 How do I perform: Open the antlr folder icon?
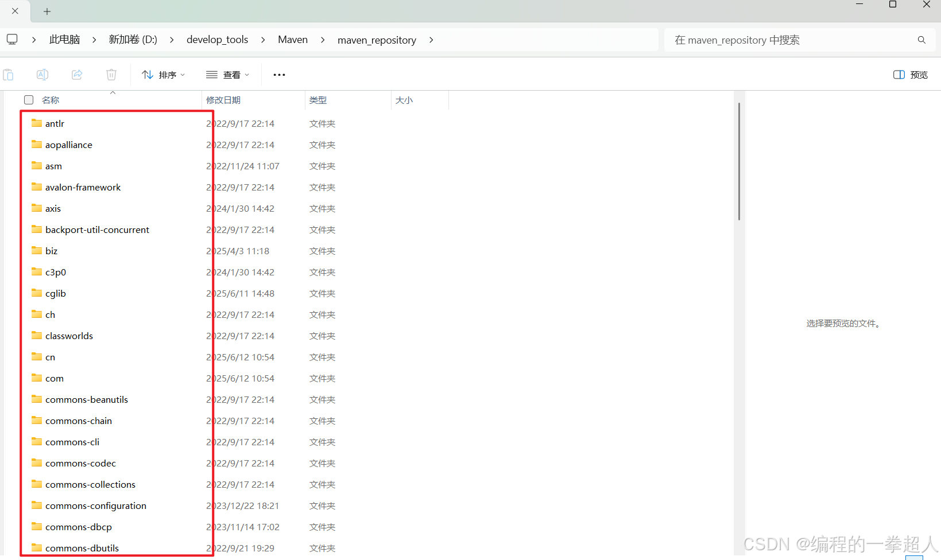(36, 123)
